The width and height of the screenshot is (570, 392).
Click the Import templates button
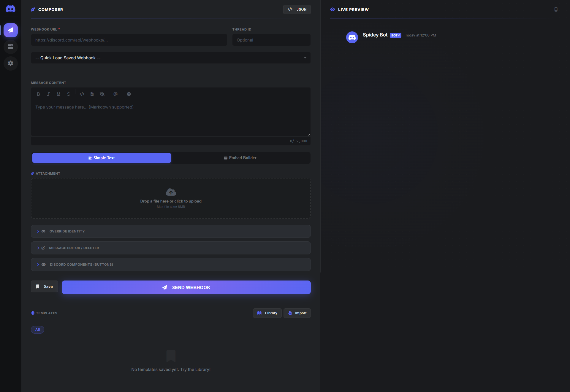pyautogui.click(x=297, y=313)
